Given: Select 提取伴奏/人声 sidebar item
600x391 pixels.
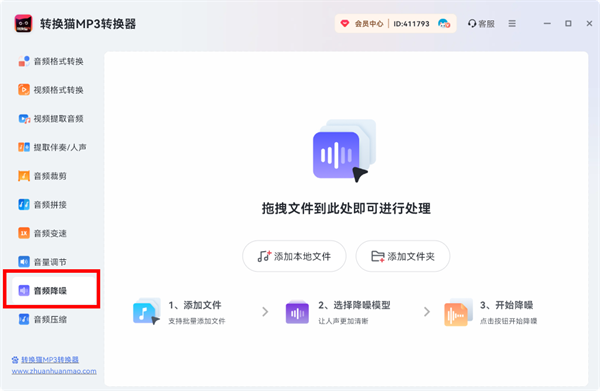Looking at the screenshot, I should coord(52,147).
